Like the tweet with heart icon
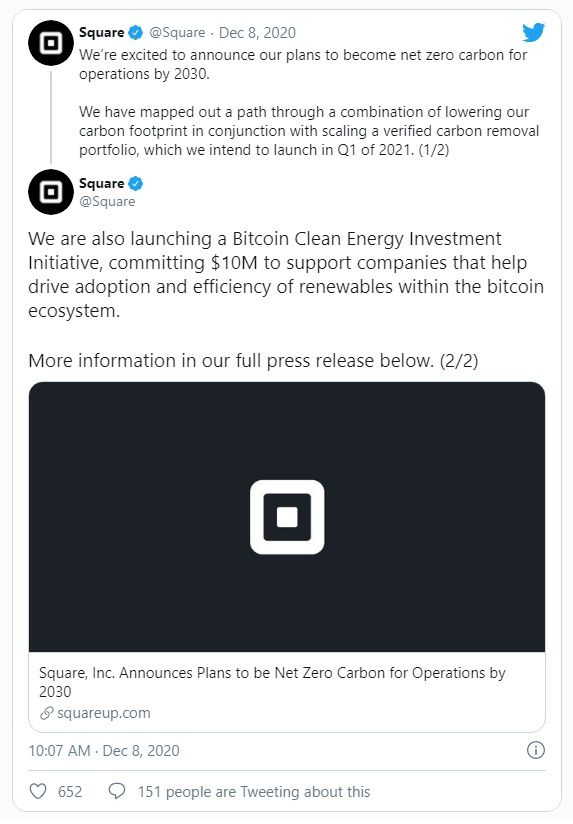This screenshot has height=824, width=573. 38,791
